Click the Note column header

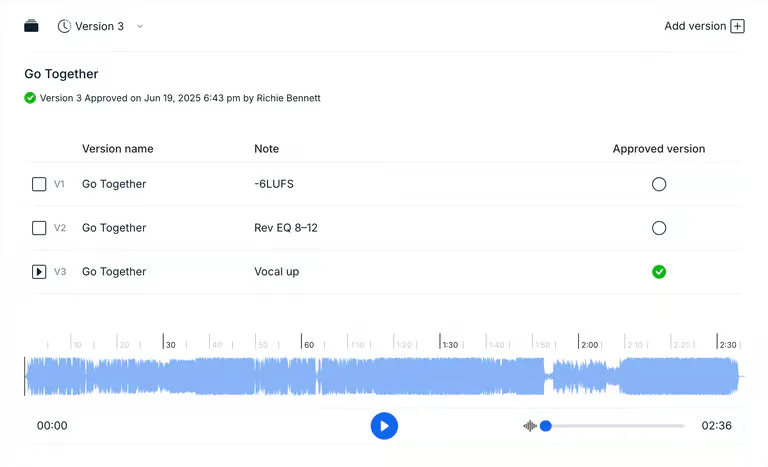[x=266, y=149]
